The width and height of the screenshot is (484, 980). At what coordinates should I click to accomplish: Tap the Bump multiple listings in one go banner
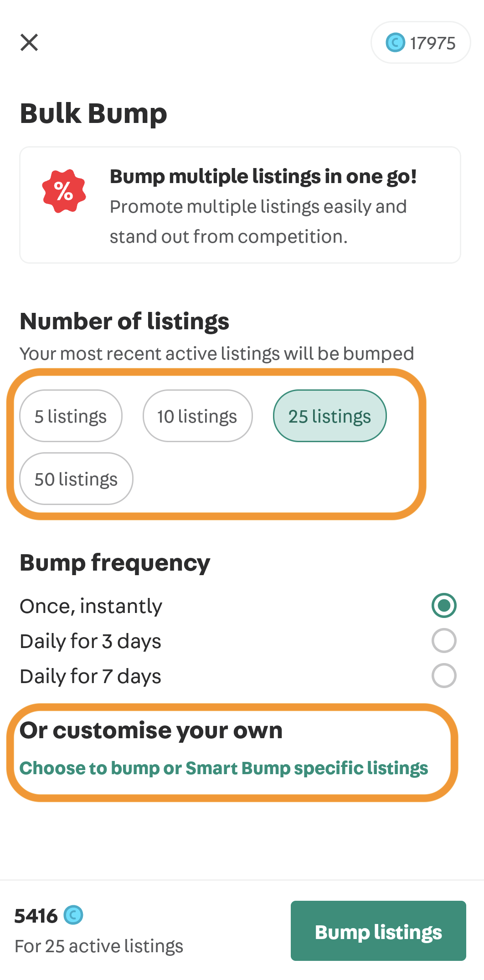pyautogui.click(x=240, y=205)
